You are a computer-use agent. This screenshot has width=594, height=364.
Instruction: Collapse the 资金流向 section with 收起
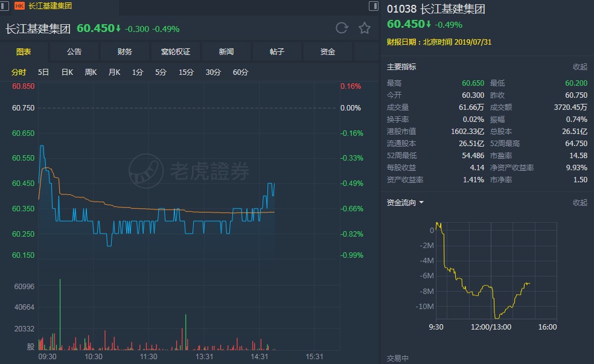coord(580,203)
